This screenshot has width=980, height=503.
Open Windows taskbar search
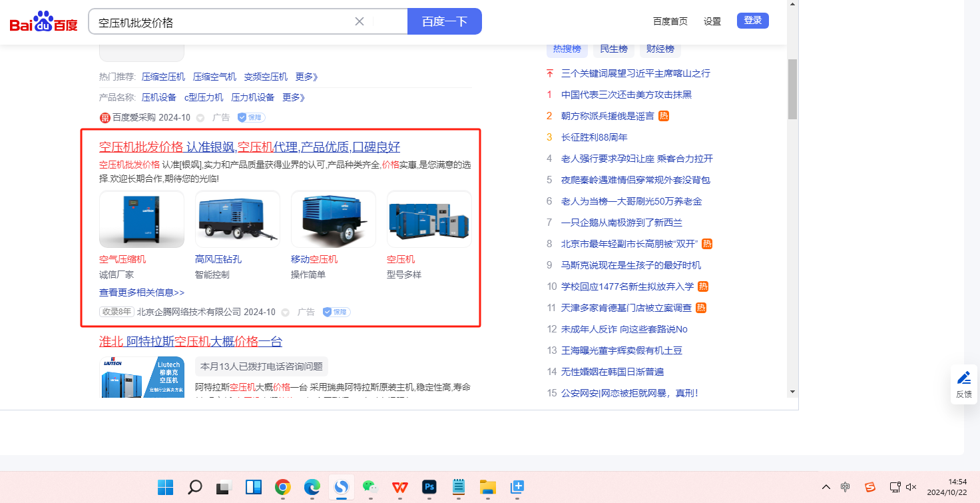[x=194, y=487]
